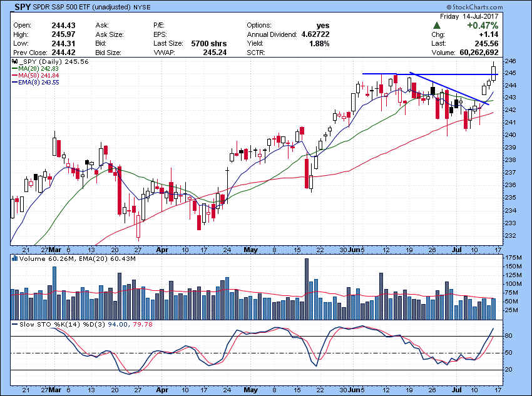532x396 pixels.
Task: Click the "175M" volume axis label
Action: click(x=513, y=257)
